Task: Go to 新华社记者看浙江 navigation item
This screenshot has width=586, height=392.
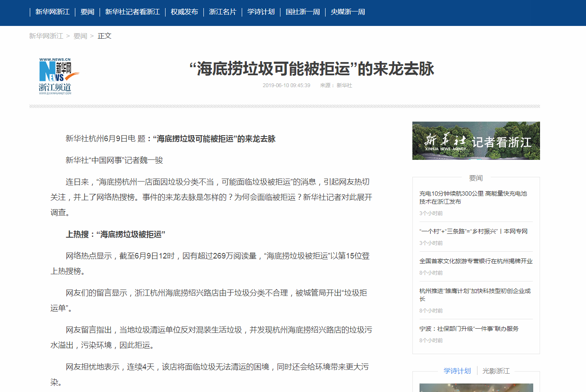Action: pos(132,12)
